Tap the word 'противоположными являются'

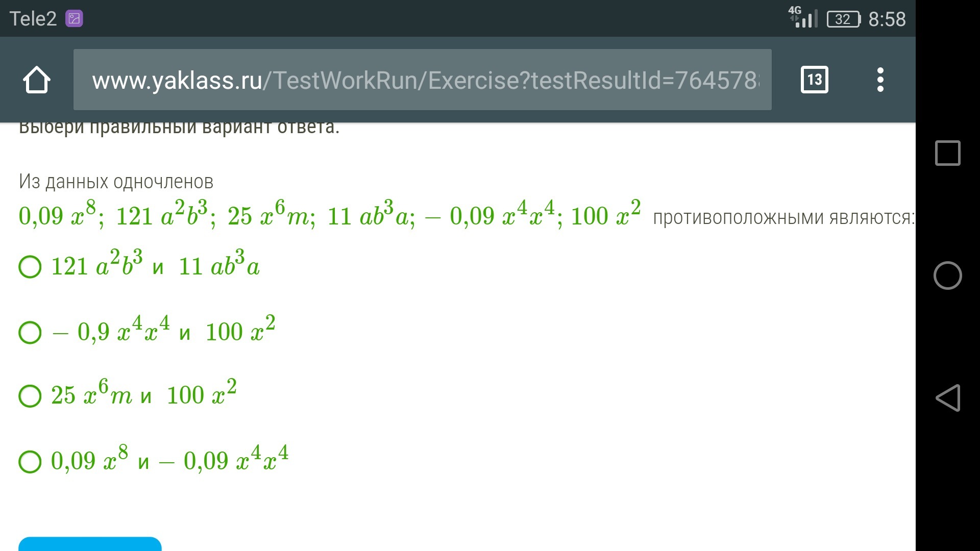783,218
